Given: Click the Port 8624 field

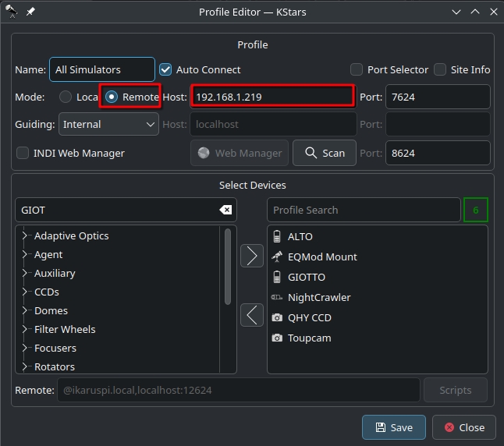Looking at the screenshot, I should click(x=438, y=153).
